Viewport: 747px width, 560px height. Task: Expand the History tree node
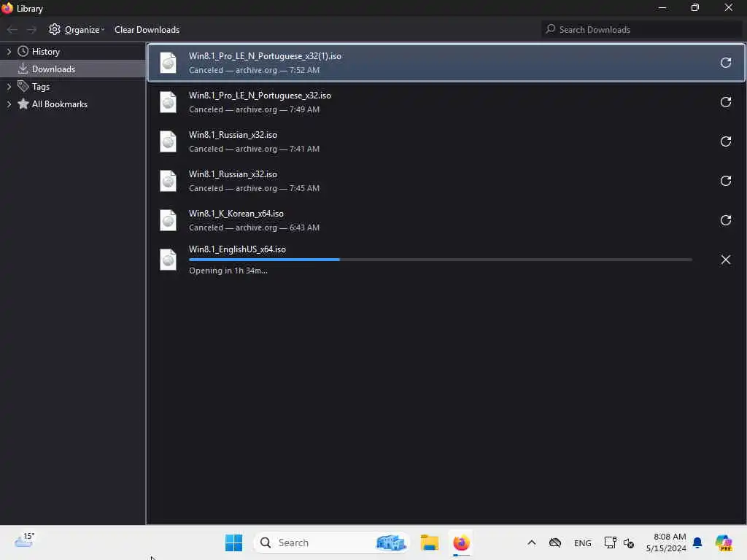click(x=9, y=52)
